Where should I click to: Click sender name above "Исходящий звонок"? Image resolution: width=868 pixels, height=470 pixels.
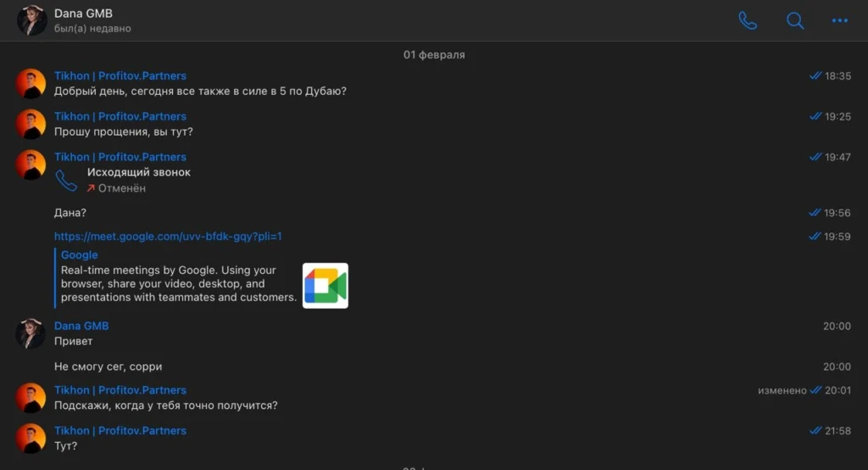tap(120, 157)
